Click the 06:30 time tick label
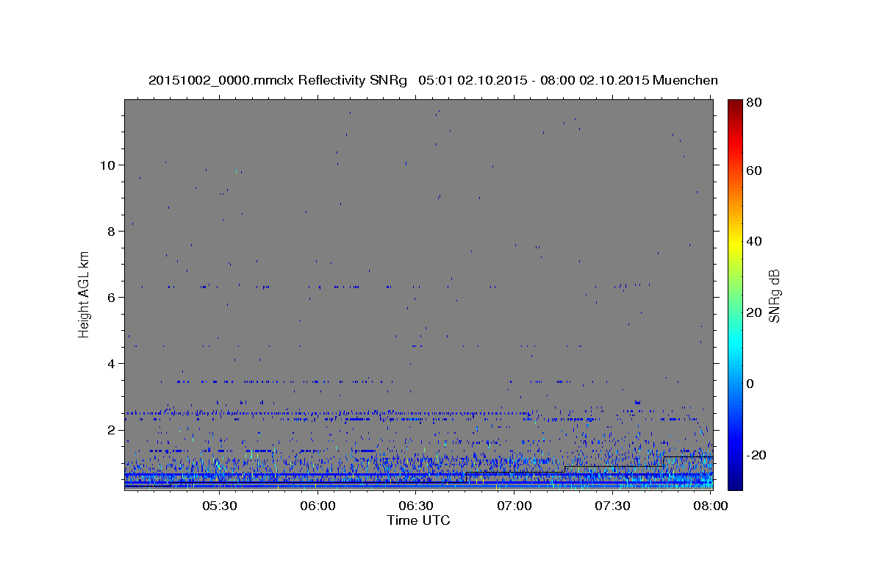Viewport: 882px width, 588px height. click(416, 506)
